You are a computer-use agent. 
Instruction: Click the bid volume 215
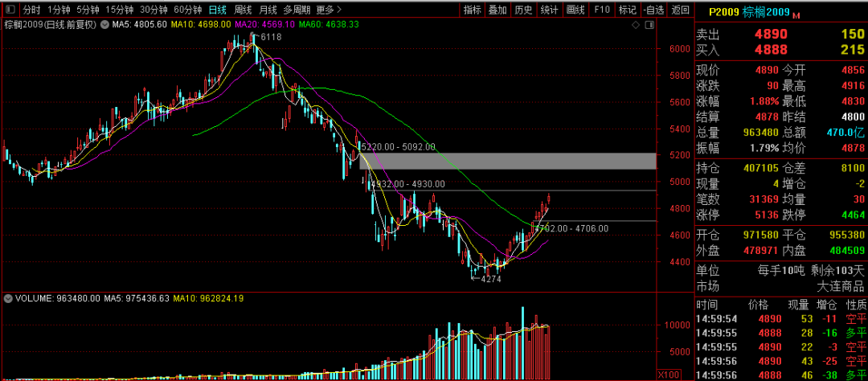853,50
